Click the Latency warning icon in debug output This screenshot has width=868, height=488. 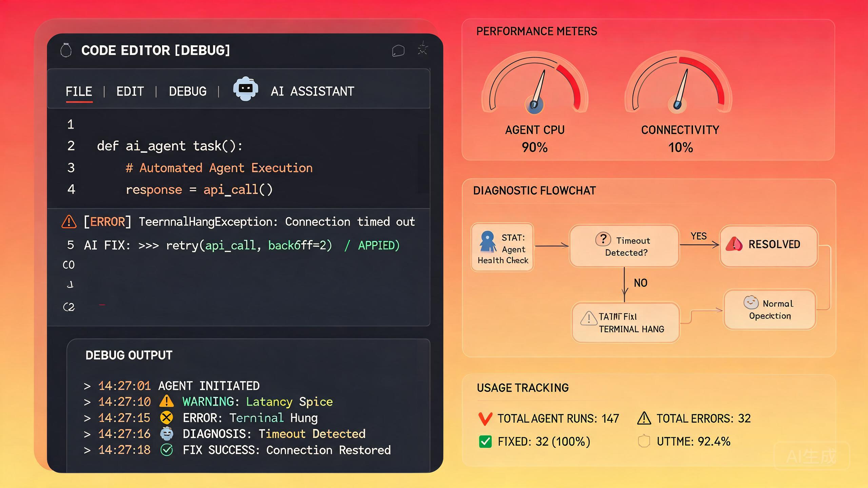coord(166,401)
